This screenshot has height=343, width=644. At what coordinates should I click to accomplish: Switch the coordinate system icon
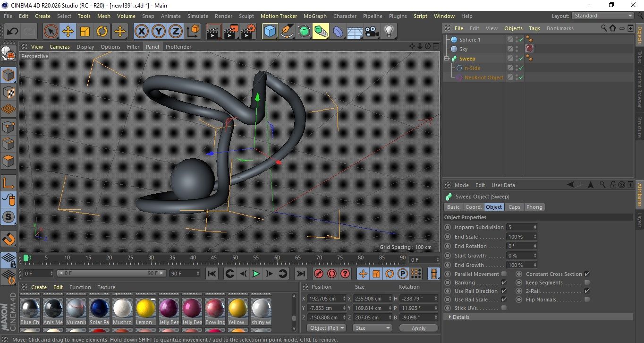click(x=193, y=32)
